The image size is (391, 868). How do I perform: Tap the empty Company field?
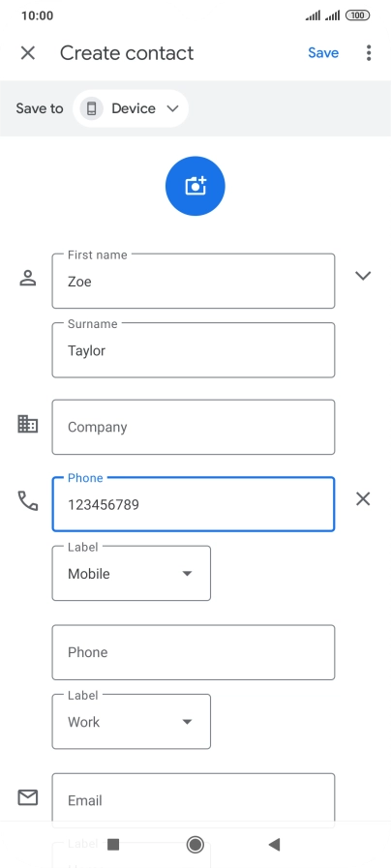[x=194, y=427]
